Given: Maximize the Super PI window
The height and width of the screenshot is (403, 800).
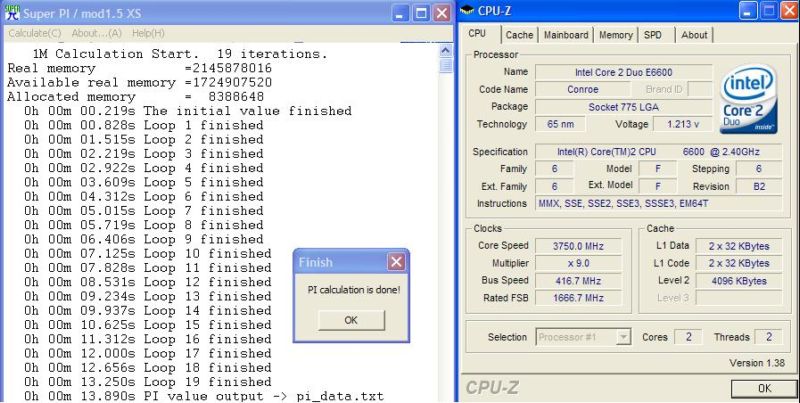Looking at the screenshot, I should pyautogui.click(x=421, y=13).
